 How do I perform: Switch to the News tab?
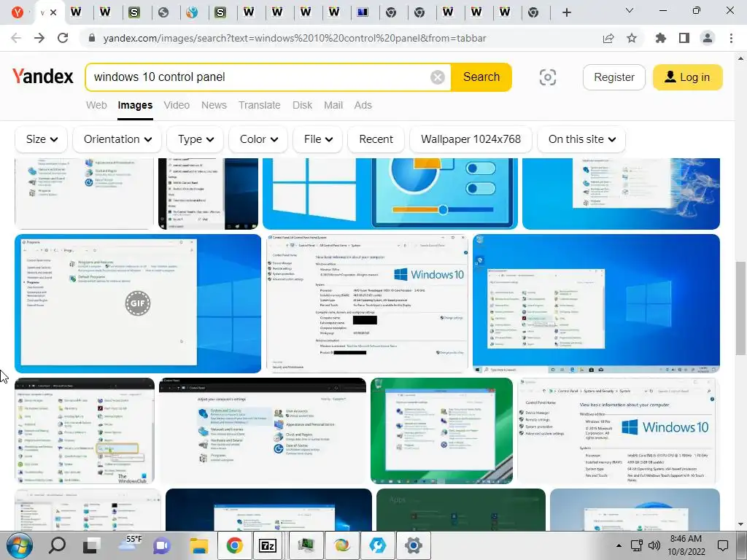click(x=214, y=105)
